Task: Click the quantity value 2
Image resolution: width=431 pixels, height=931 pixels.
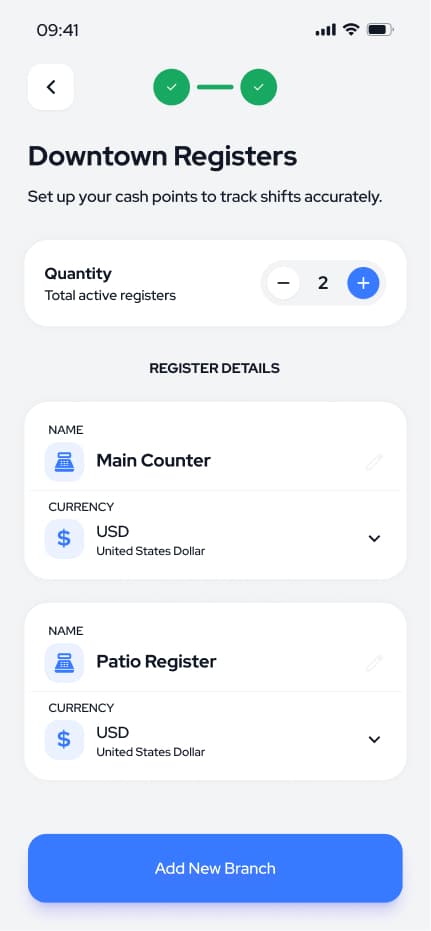Action: tap(323, 283)
